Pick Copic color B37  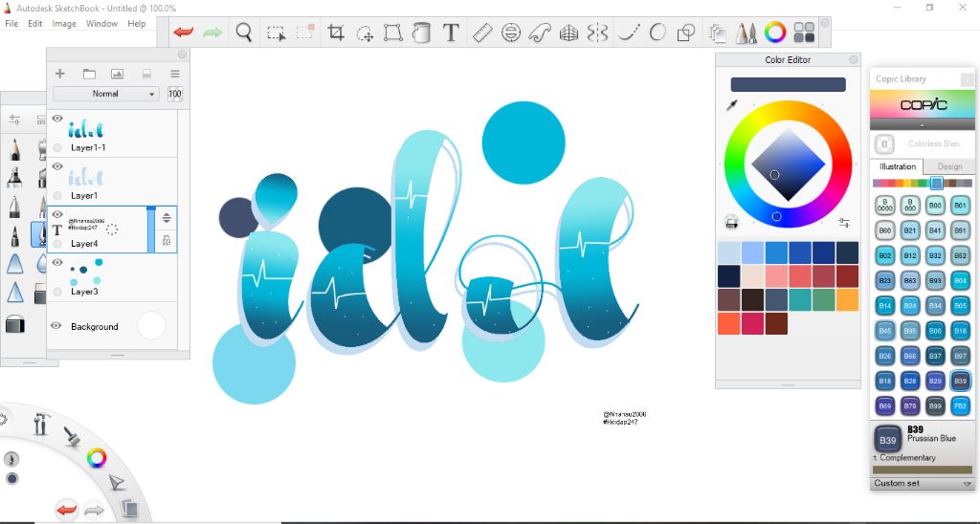pyautogui.click(x=935, y=356)
